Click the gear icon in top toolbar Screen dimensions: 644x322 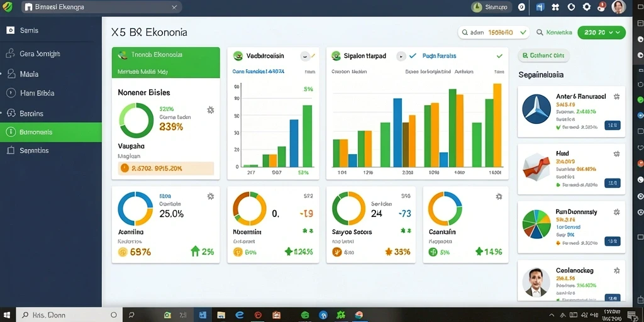(x=587, y=7)
